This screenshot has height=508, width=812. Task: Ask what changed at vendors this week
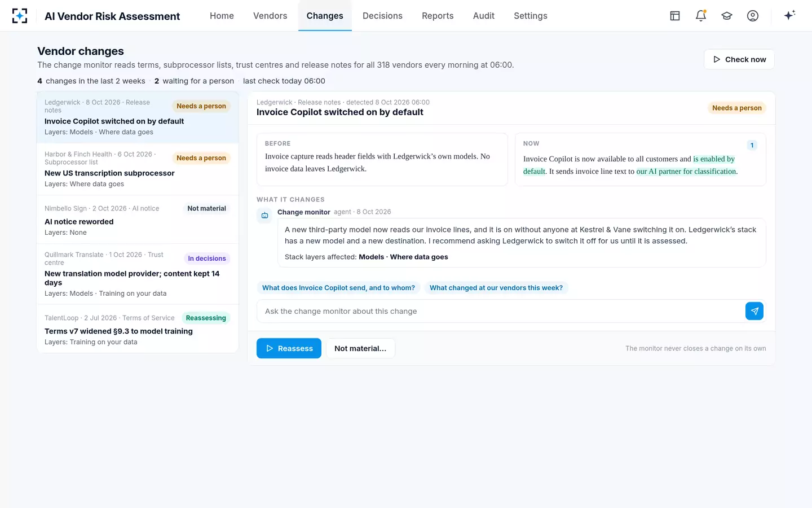(496, 288)
